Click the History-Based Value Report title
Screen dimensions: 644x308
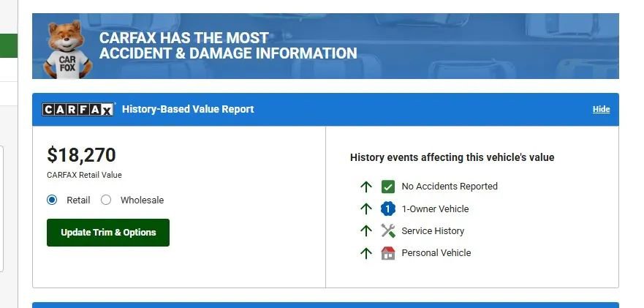188,110
